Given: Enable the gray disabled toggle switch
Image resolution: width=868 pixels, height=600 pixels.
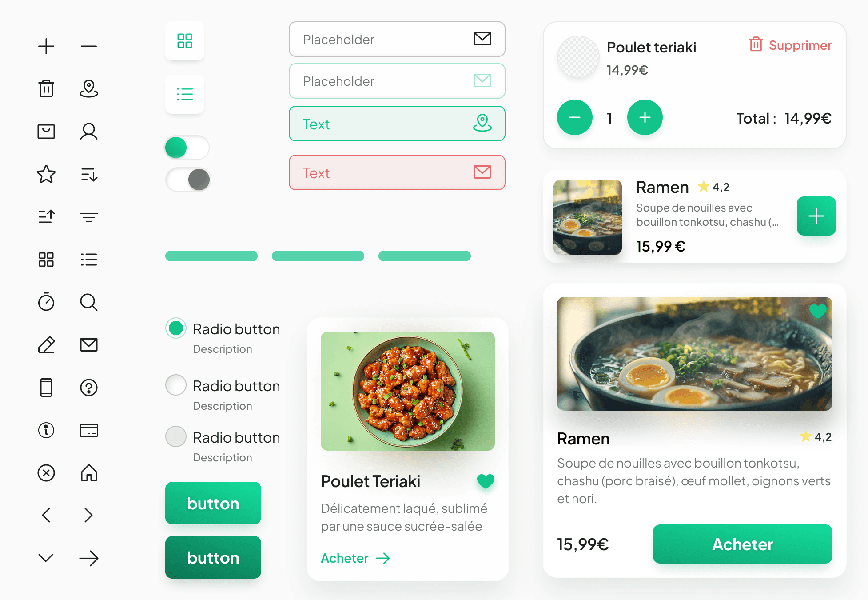Looking at the screenshot, I should pos(188,180).
